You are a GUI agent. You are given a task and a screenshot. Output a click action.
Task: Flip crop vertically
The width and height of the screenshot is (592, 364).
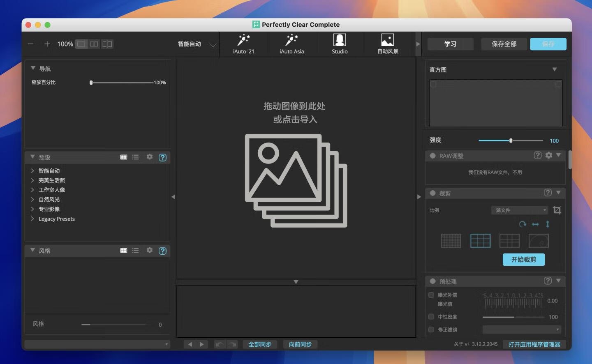[548, 224]
